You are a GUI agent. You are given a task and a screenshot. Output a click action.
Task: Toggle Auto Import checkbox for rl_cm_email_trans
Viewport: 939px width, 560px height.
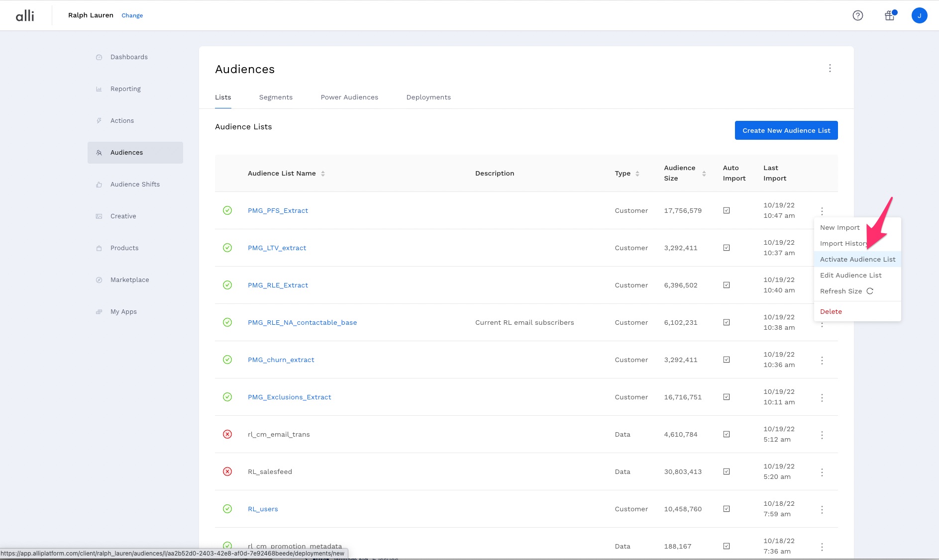pyautogui.click(x=727, y=434)
